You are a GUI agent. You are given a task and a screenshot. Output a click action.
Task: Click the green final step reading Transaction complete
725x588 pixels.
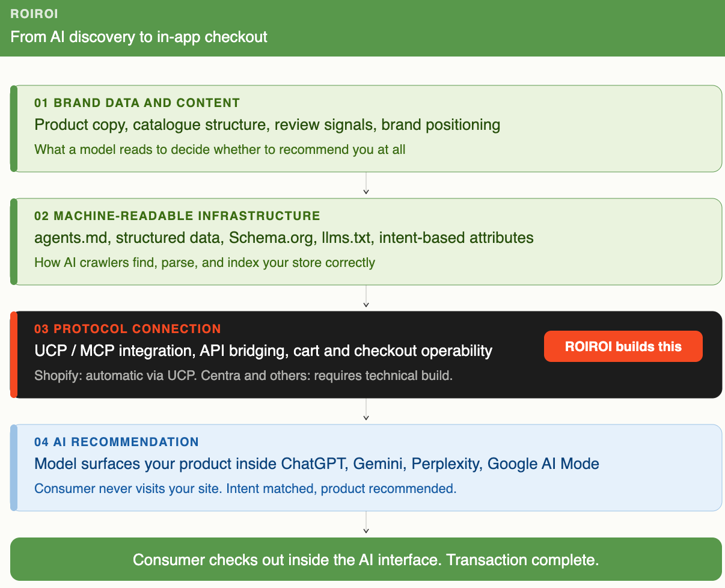[x=366, y=560]
